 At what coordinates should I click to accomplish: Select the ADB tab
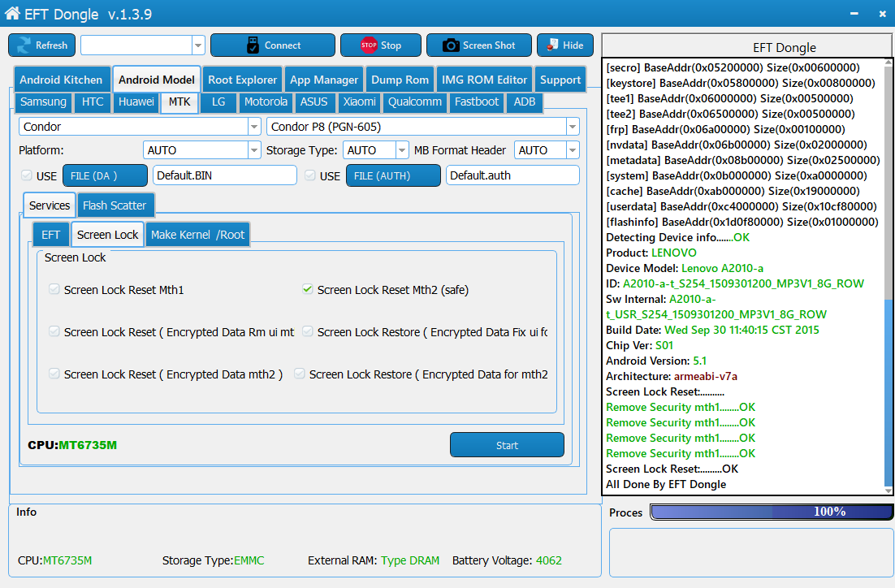tap(525, 102)
